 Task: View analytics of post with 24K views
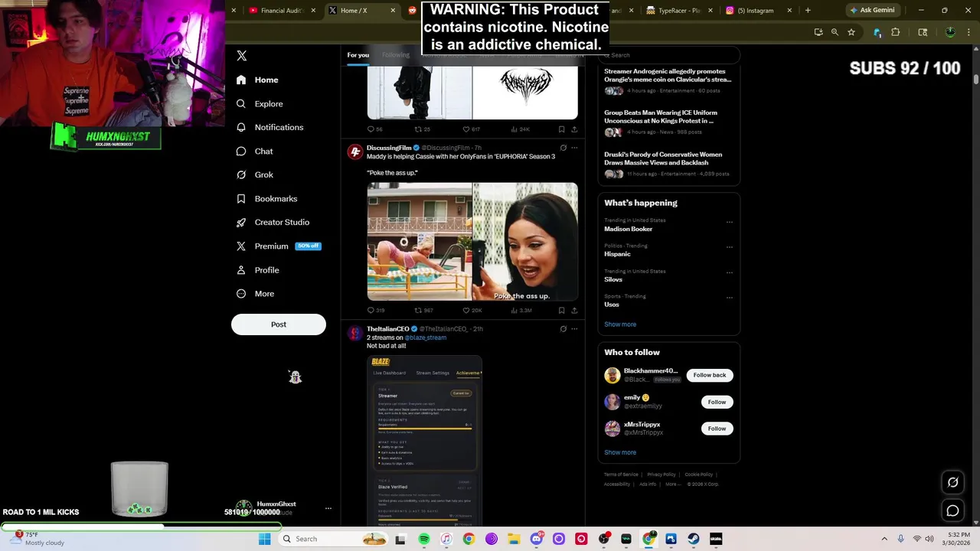click(x=520, y=129)
